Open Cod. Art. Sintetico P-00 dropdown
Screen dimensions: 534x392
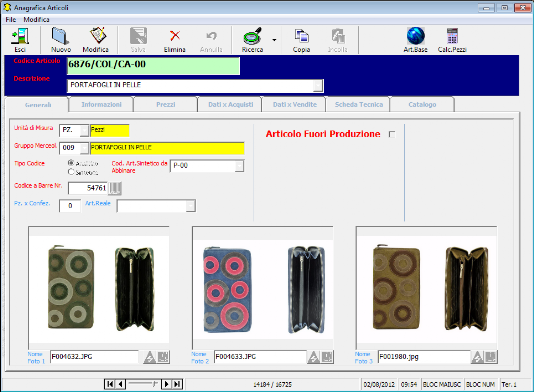point(239,166)
